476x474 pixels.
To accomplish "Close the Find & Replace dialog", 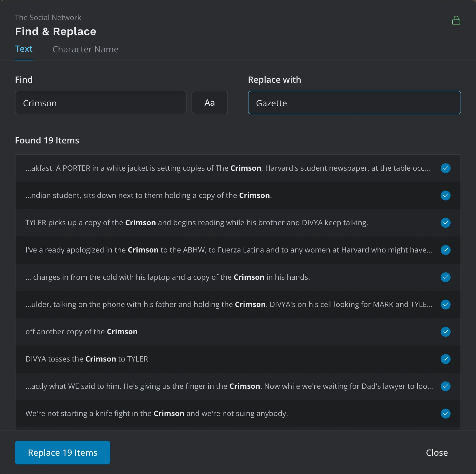I will [x=437, y=453].
